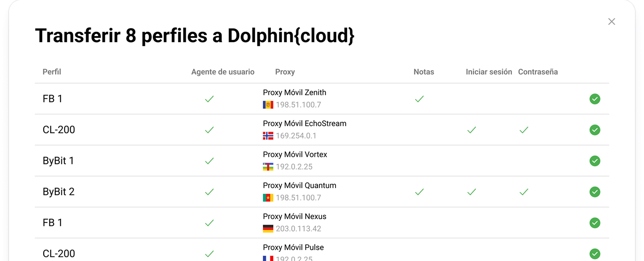Click green status circle for ByBit 1 row

click(595, 161)
